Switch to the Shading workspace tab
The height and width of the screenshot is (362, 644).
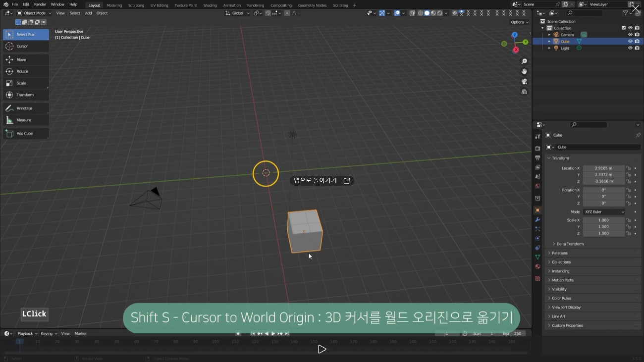(210, 5)
